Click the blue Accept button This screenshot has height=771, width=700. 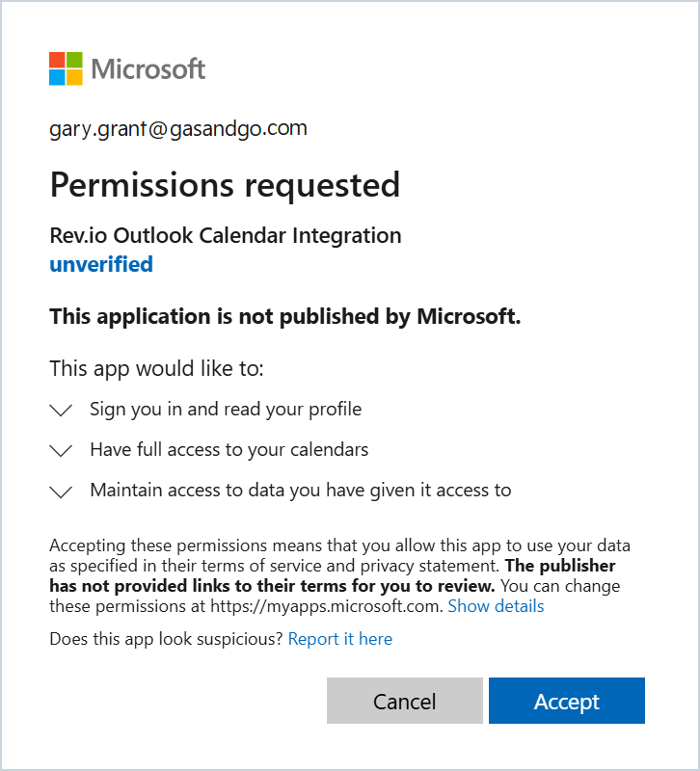pos(566,701)
